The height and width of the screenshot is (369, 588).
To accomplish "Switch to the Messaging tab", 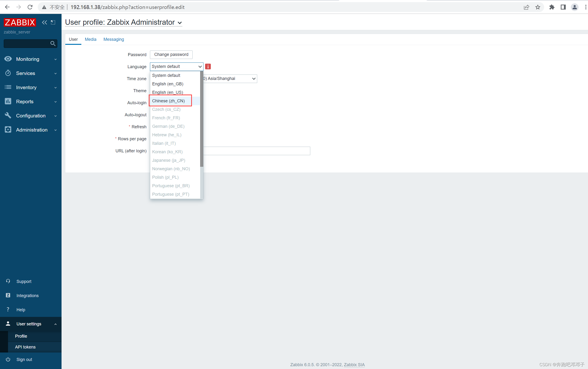I will tap(113, 39).
